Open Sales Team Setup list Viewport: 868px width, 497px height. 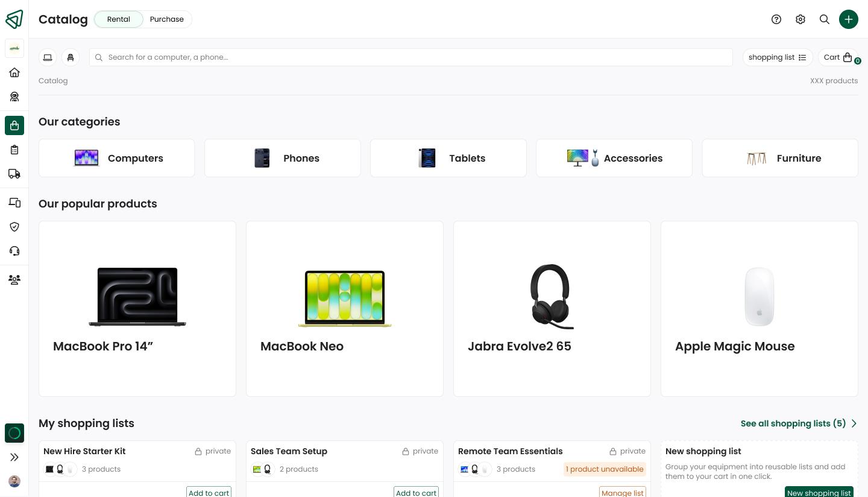point(289,451)
